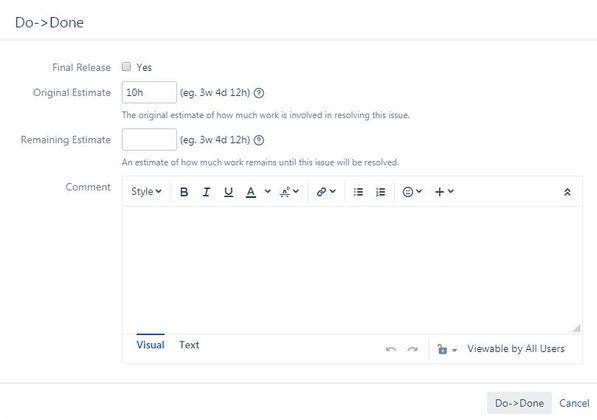Screen dimensions: 597x420
Task: Click inside the comment text area
Action: click(x=352, y=270)
